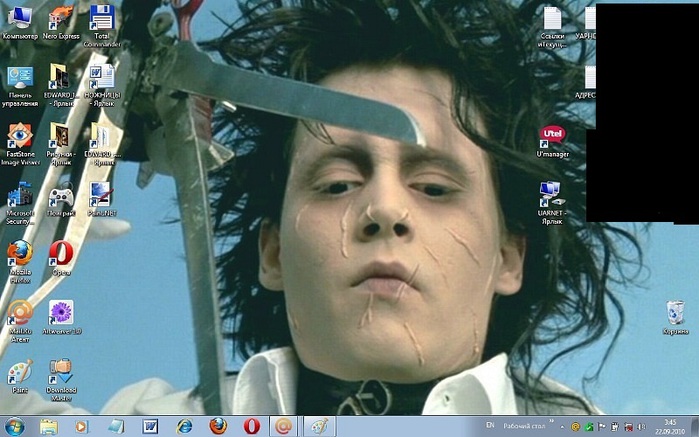This screenshot has height=437, width=699.
Task: Click the network tray icon
Action: [629, 427]
